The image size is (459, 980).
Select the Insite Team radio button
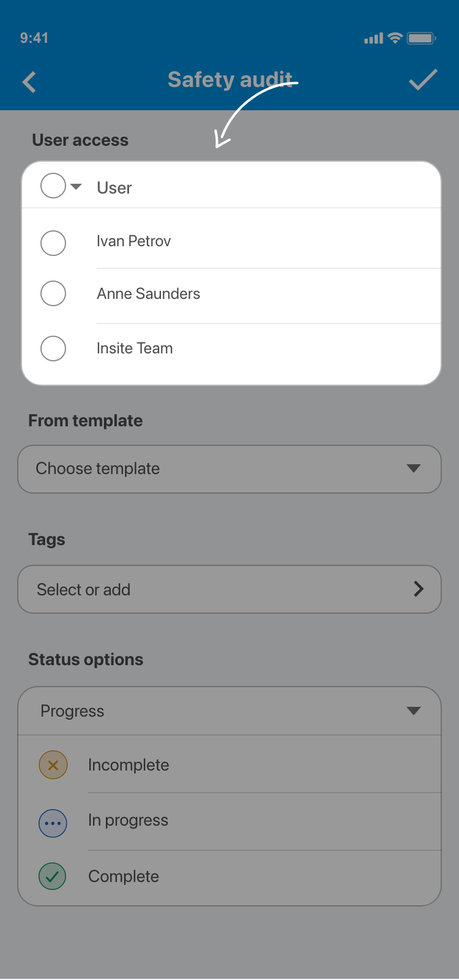(53, 349)
